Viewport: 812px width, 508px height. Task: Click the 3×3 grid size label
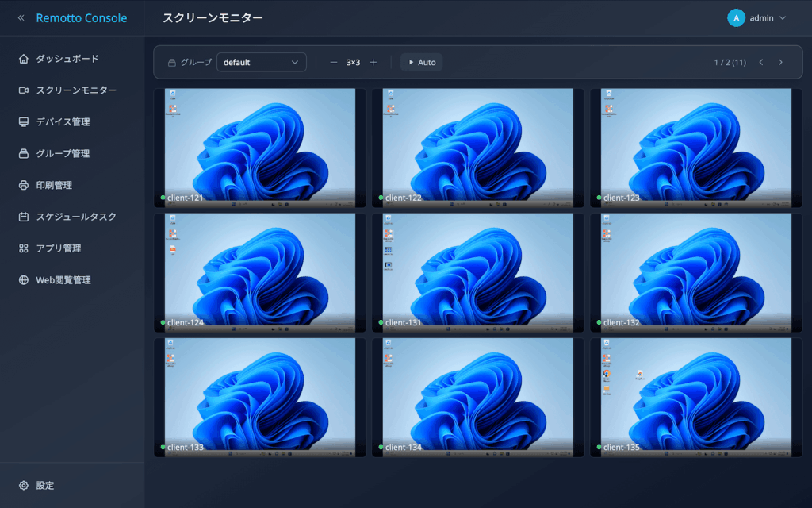353,62
